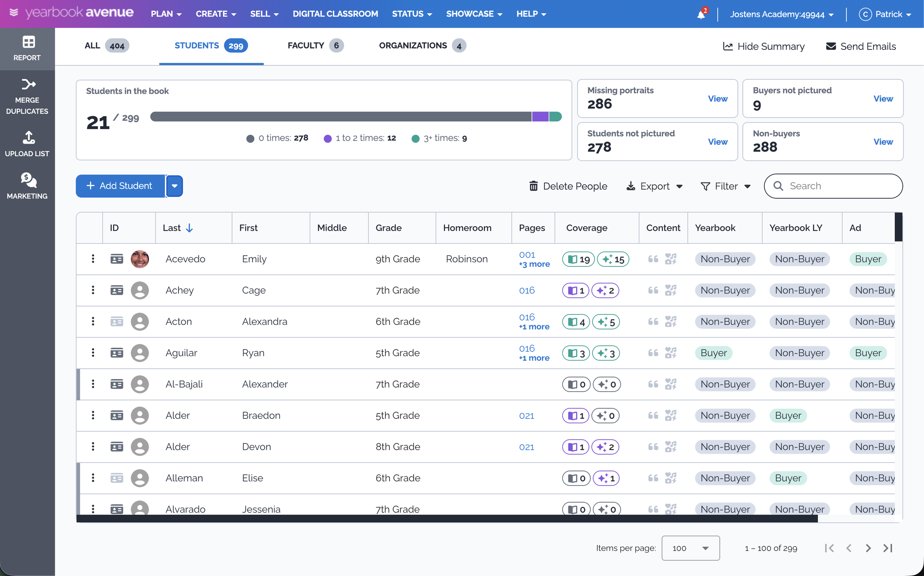Open page 021 link for Braedon Alder
This screenshot has width=924, height=576.
point(527,416)
